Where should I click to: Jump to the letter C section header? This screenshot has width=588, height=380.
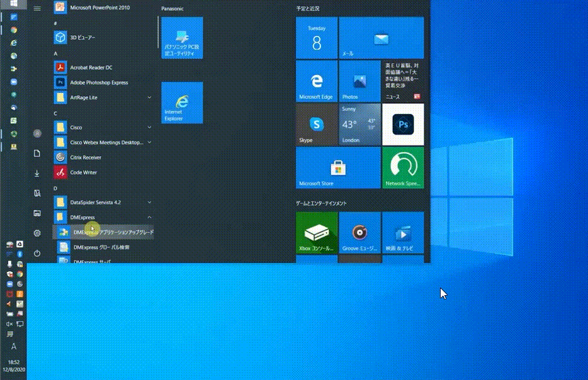tap(55, 113)
